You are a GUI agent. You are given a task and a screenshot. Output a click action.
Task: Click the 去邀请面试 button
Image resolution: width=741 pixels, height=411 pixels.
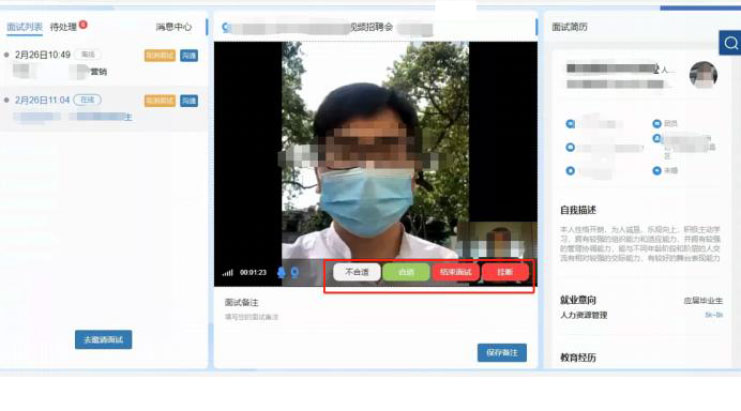pyautogui.click(x=103, y=340)
